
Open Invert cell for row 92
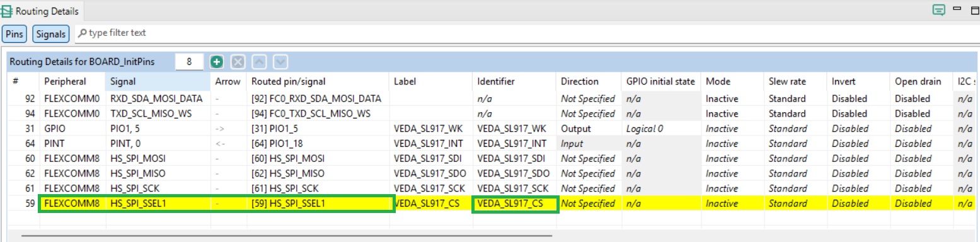(859, 99)
